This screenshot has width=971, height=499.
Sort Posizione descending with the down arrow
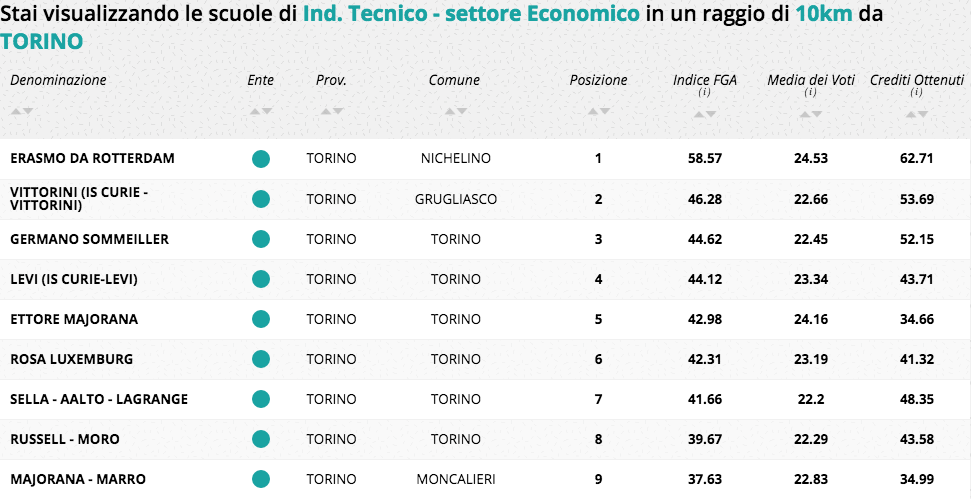(x=605, y=111)
